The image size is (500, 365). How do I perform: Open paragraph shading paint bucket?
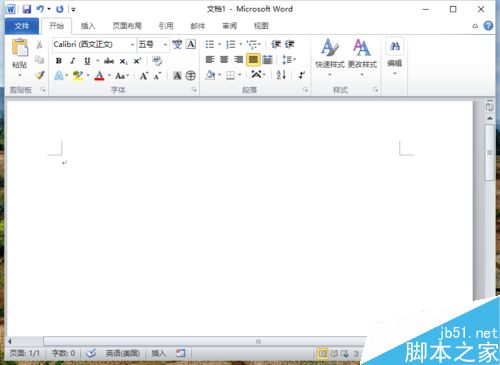pos(210,75)
